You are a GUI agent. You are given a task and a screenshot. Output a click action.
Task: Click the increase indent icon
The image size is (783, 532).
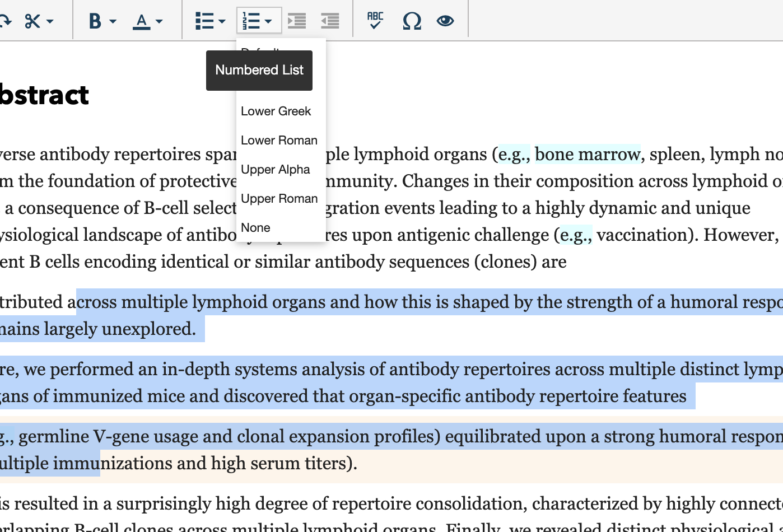pyautogui.click(x=297, y=21)
